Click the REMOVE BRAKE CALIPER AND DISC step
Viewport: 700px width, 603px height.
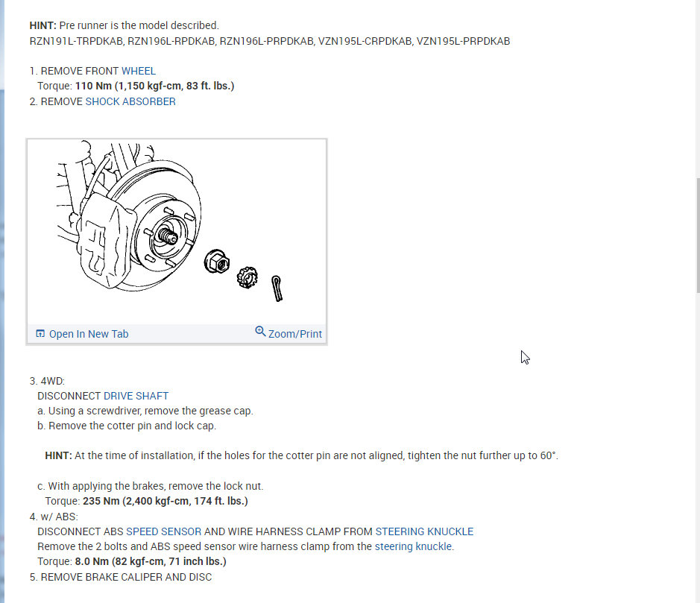coord(121,577)
